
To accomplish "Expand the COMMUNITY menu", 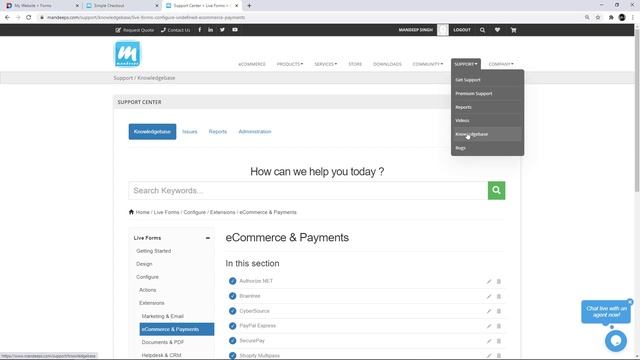I will (427, 64).
